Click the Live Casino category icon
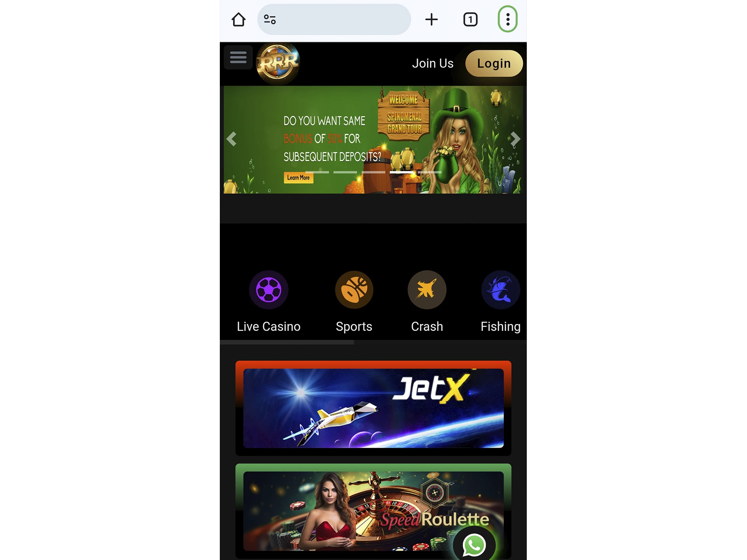 [268, 289]
